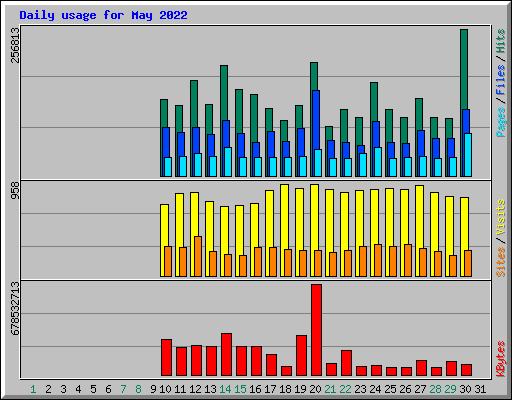Click the cyan Pages legend label
The image size is (512, 400).
click(501, 122)
